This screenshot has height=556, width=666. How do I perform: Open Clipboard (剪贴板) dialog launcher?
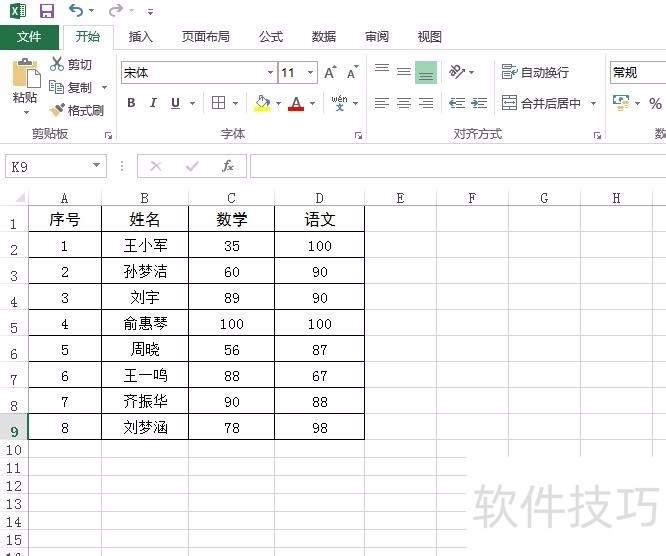pyautogui.click(x=108, y=135)
